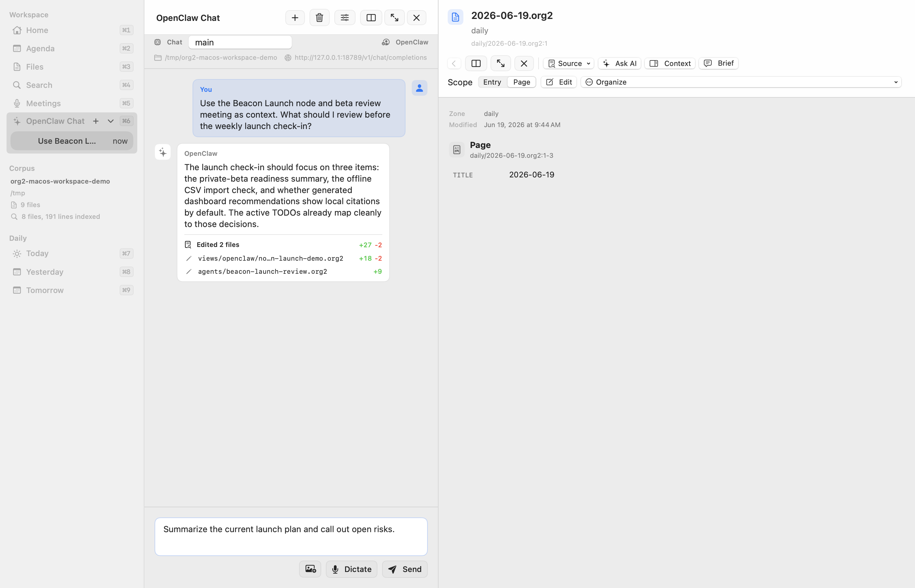The image size is (915, 588).
Task: Close the 2026-06-19.org2 document panel
Action: [x=524, y=63]
